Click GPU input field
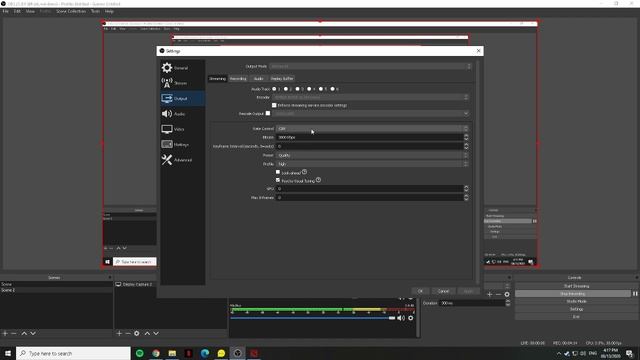640x360 pixels. click(x=370, y=189)
